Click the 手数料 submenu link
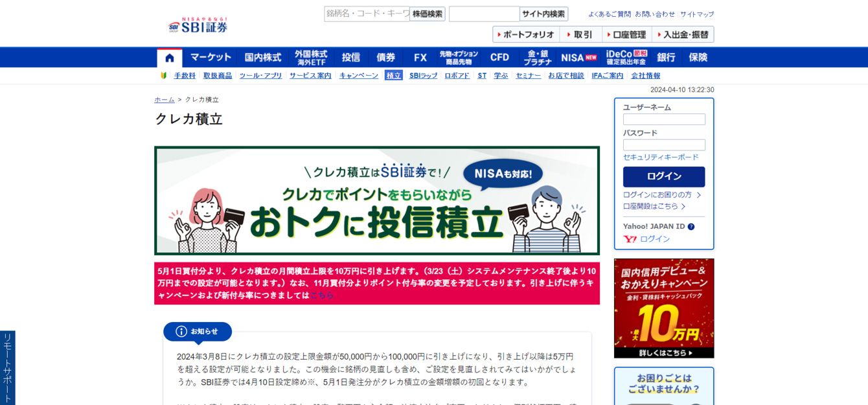This screenshot has width=868, height=405. point(185,76)
